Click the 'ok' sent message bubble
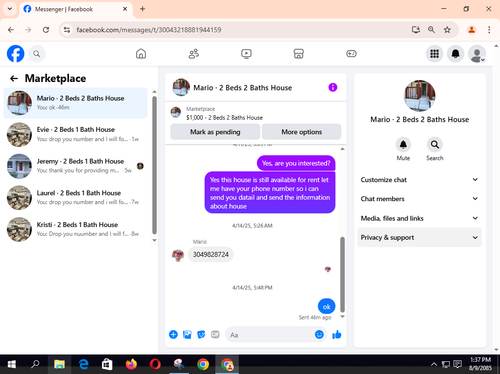Screen dimensions: 500x374 (326, 306)
